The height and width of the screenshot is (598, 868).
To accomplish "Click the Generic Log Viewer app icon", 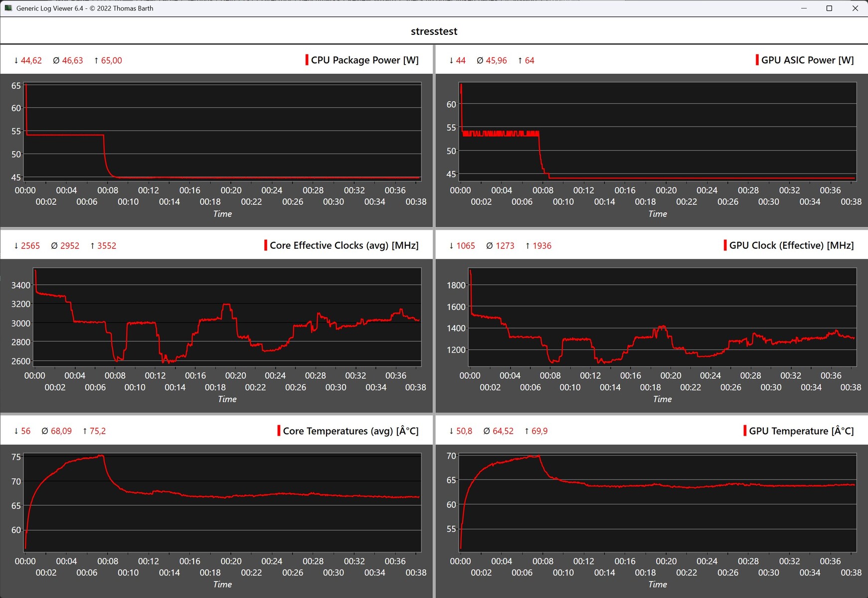I will (x=8, y=8).
